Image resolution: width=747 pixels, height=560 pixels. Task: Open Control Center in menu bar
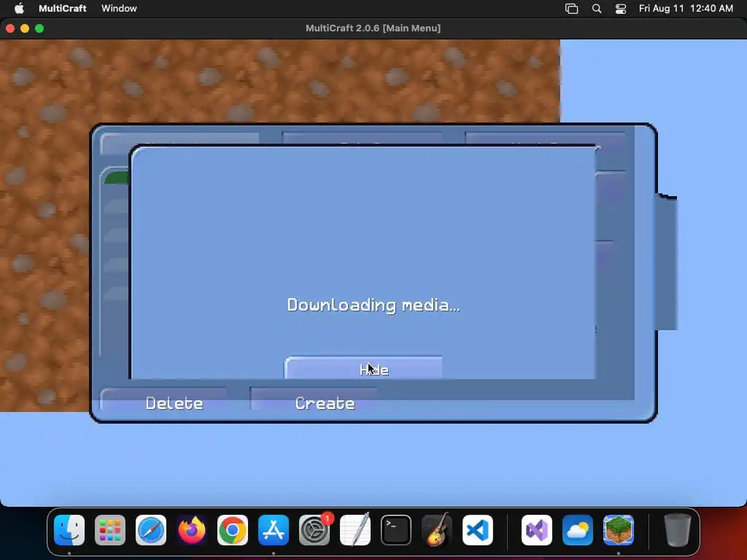(x=621, y=9)
